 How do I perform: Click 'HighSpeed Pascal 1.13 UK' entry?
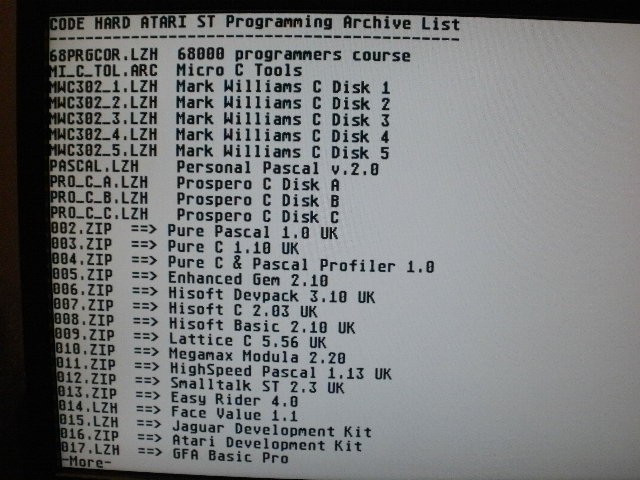281,371
